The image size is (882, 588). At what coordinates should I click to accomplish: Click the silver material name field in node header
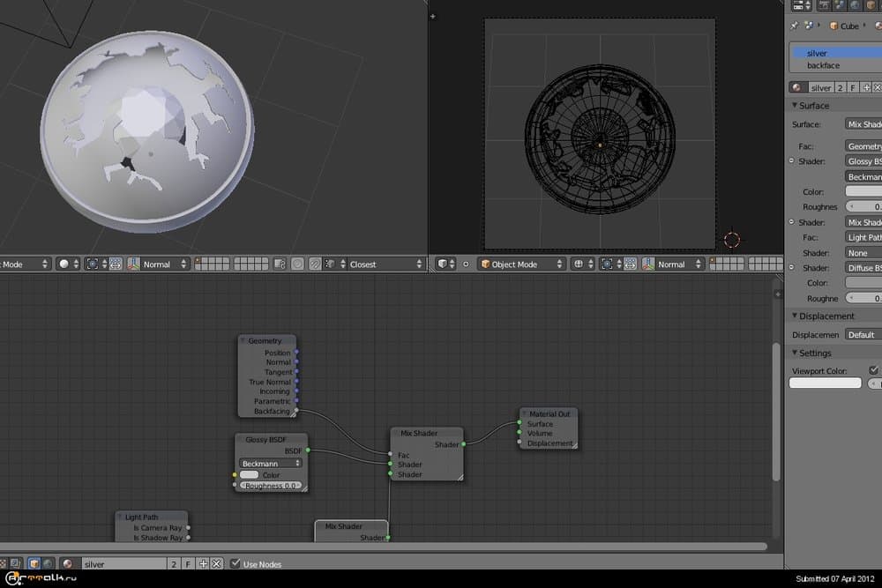123,563
